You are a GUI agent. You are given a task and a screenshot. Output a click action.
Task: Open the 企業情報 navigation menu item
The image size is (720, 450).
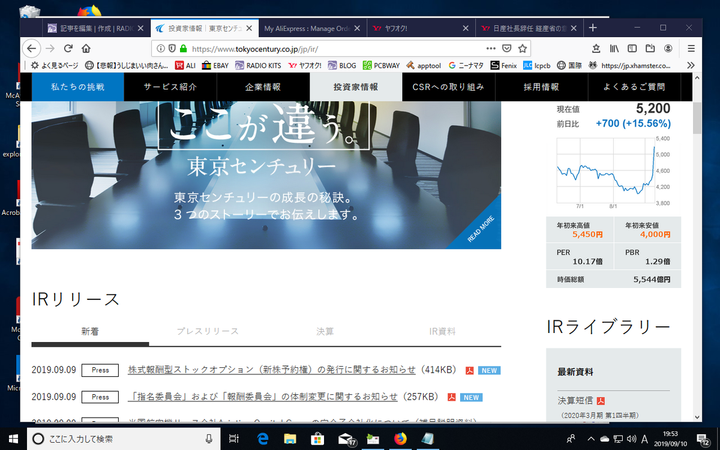pyautogui.click(x=263, y=87)
